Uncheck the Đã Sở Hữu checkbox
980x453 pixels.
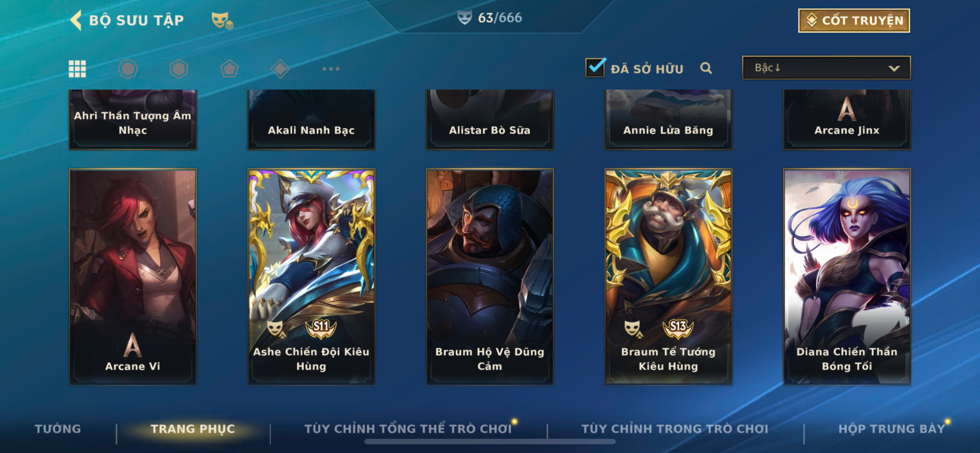[x=595, y=67]
